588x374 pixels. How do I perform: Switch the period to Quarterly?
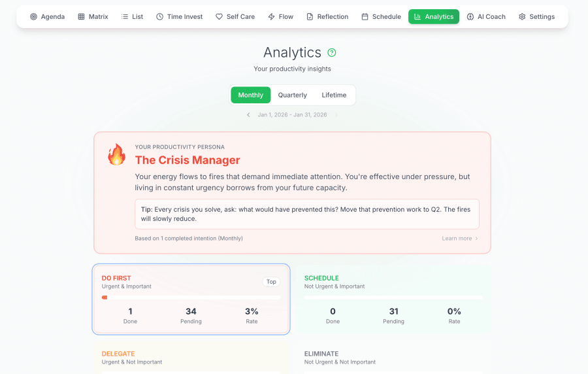[293, 95]
